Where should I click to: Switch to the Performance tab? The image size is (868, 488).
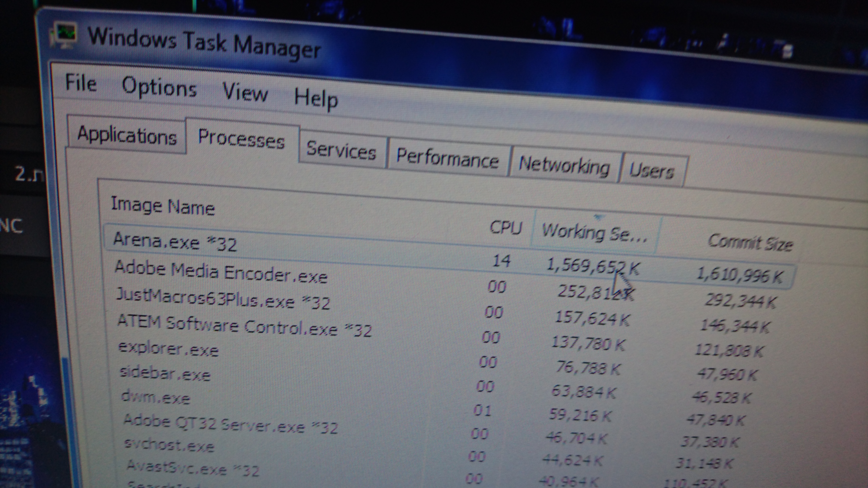point(447,158)
